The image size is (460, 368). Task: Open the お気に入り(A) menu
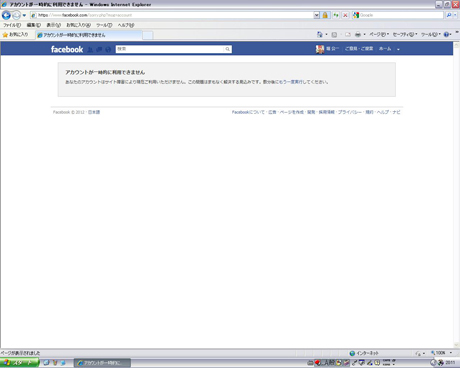coord(78,25)
